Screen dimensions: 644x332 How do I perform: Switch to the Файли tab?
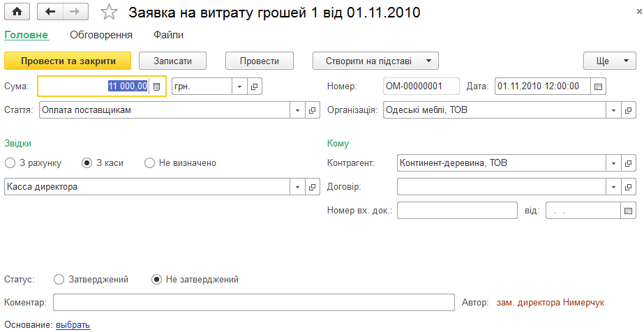click(168, 36)
